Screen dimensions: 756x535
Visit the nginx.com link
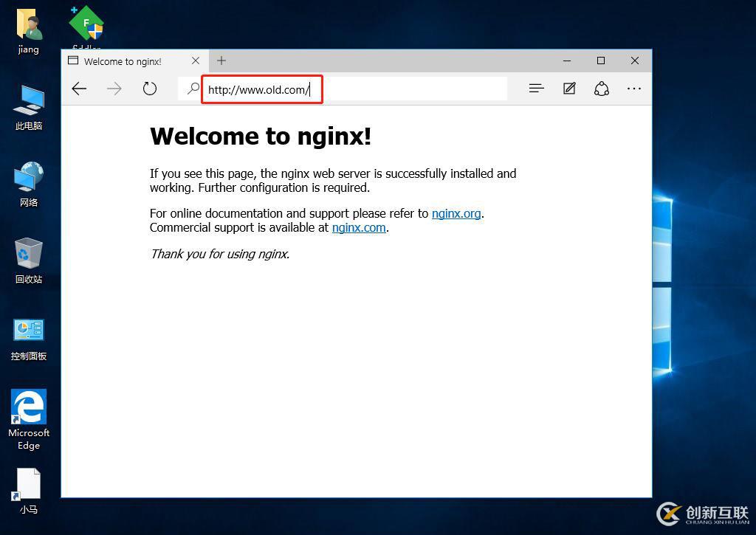click(x=359, y=227)
